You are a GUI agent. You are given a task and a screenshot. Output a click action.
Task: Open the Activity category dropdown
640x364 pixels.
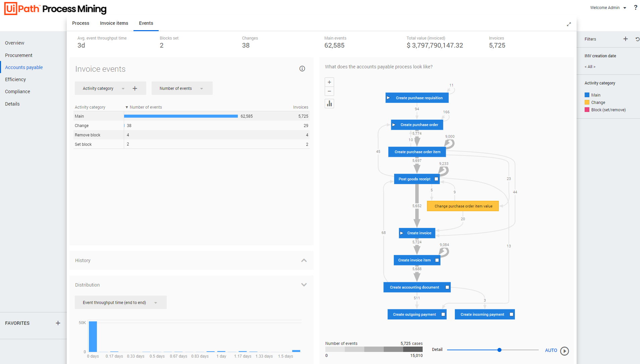click(104, 88)
